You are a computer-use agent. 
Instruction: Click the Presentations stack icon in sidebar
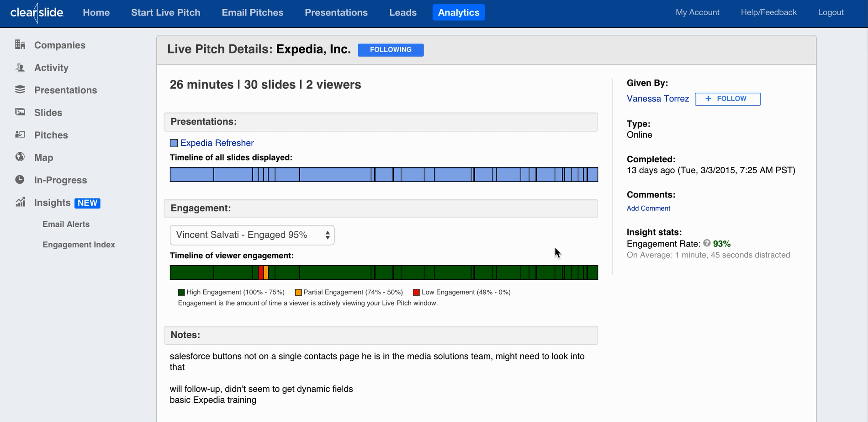click(x=20, y=90)
